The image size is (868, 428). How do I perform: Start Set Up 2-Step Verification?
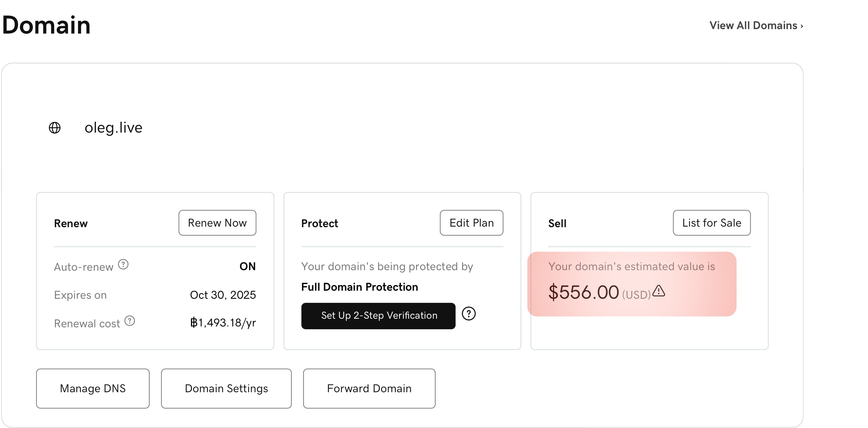click(x=378, y=316)
